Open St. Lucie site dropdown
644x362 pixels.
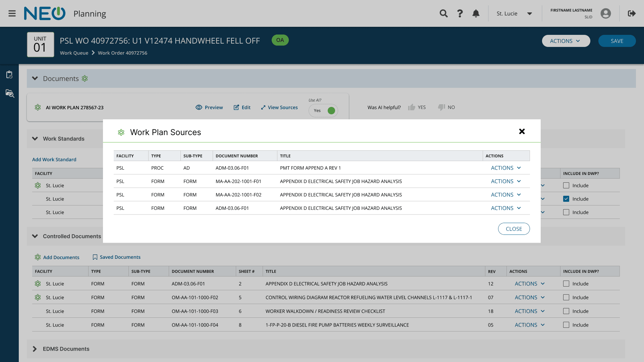[514, 13]
